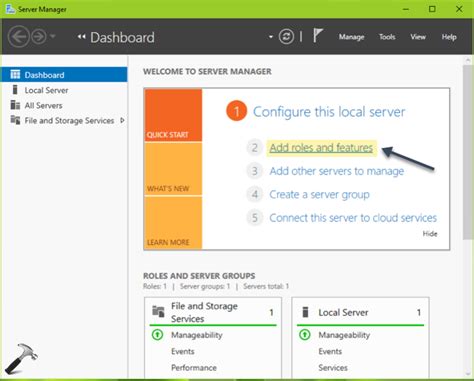The image size is (474, 381).
Task: Click File and Storage Services tile icon
Action: tap(158, 311)
